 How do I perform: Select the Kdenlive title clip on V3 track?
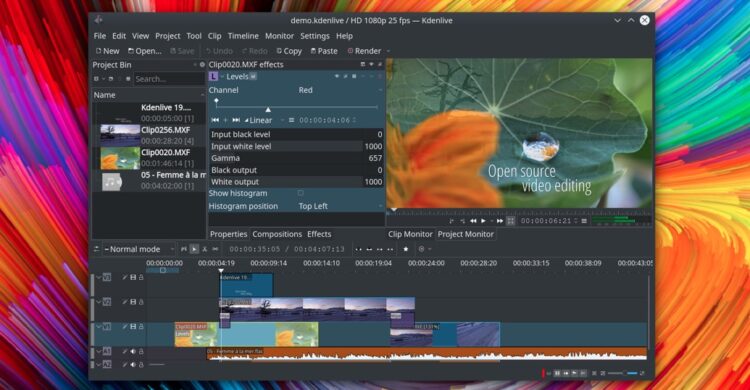pos(247,285)
